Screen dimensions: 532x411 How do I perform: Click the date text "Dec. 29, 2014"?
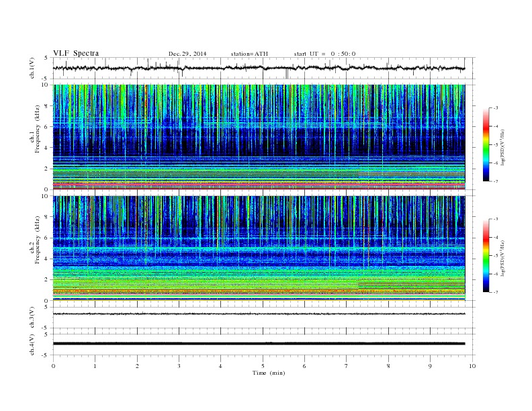point(187,54)
